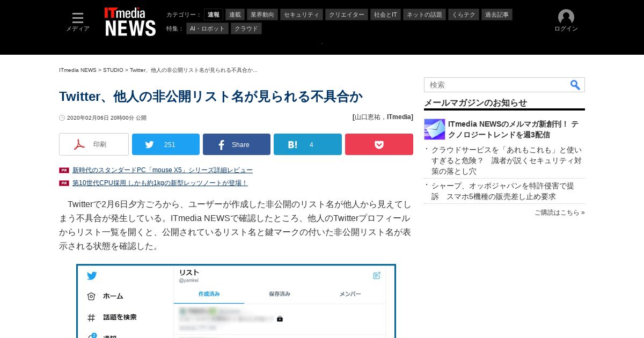
Task: Go to ITmedia NEWS logo homepage
Action: (130, 22)
